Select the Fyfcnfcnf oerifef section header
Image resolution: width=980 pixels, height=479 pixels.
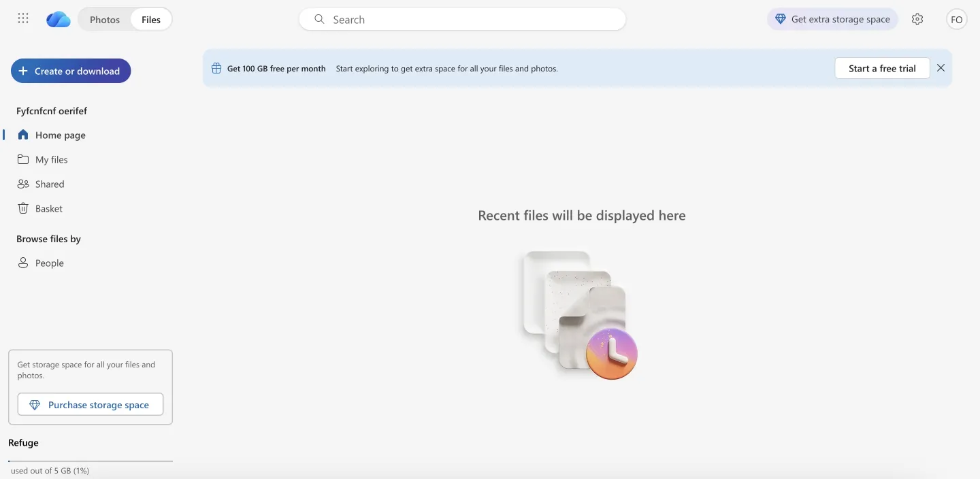(x=52, y=110)
